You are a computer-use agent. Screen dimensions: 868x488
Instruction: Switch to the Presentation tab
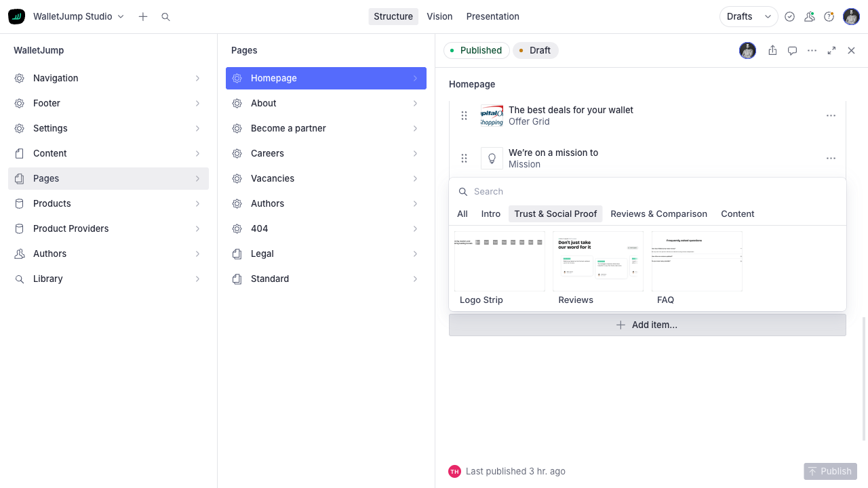pos(493,16)
